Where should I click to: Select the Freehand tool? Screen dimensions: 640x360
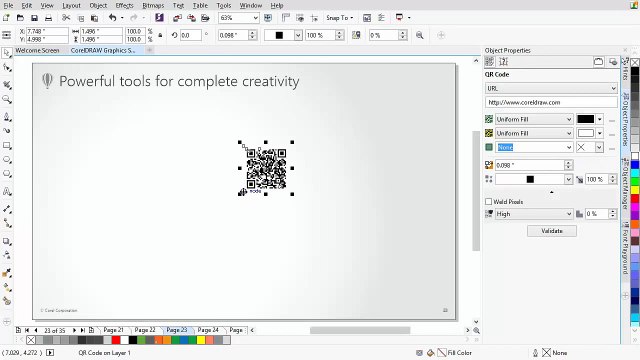(x=7, y=117)
